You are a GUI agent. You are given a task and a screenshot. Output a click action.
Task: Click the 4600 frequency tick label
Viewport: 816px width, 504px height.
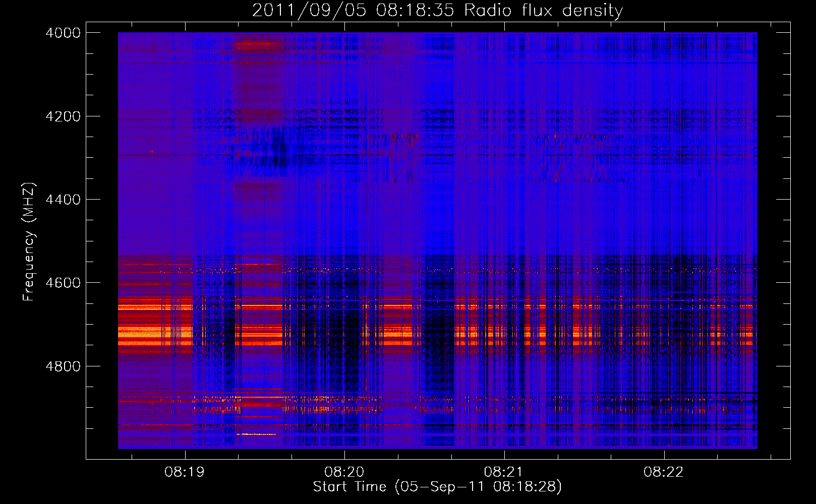tap(63, 283)
